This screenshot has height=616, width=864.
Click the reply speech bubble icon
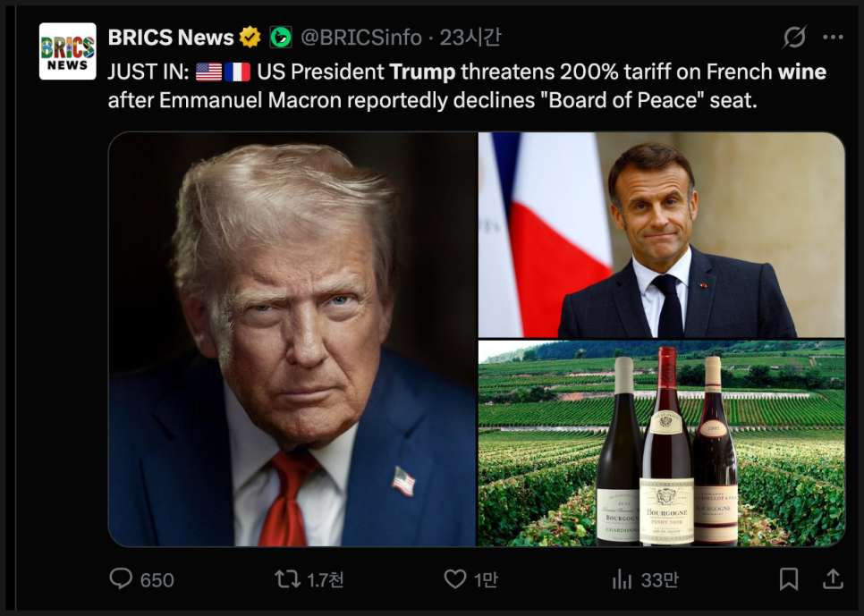tap(121, 579)
